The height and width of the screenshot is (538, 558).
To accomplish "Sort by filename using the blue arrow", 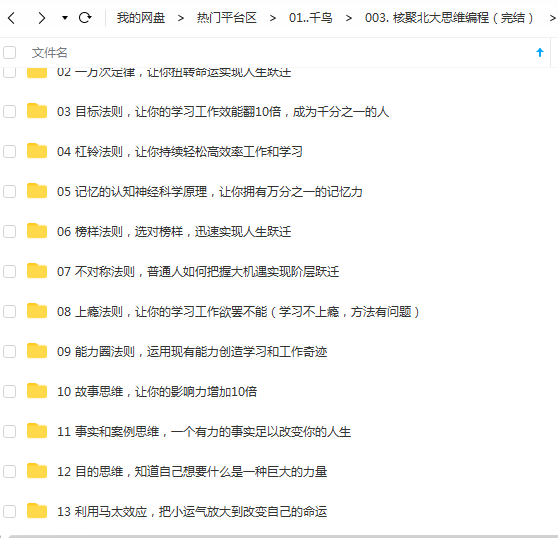I will pyautogui.click(x=540, y=53).
